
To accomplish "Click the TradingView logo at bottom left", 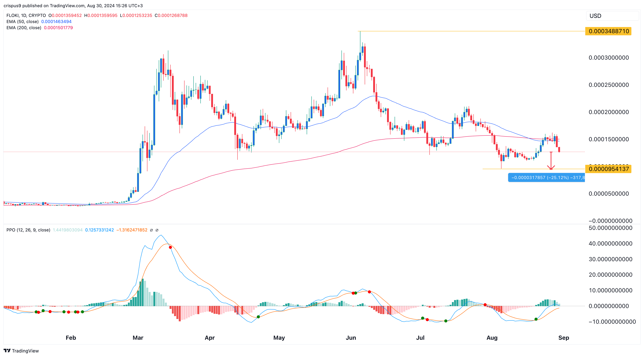I will point(21,351).
